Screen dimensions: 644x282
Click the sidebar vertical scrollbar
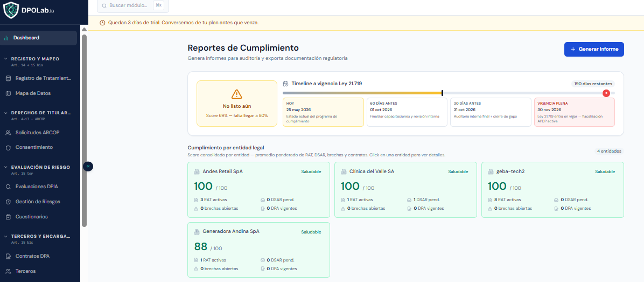click(x=84, y=130)
